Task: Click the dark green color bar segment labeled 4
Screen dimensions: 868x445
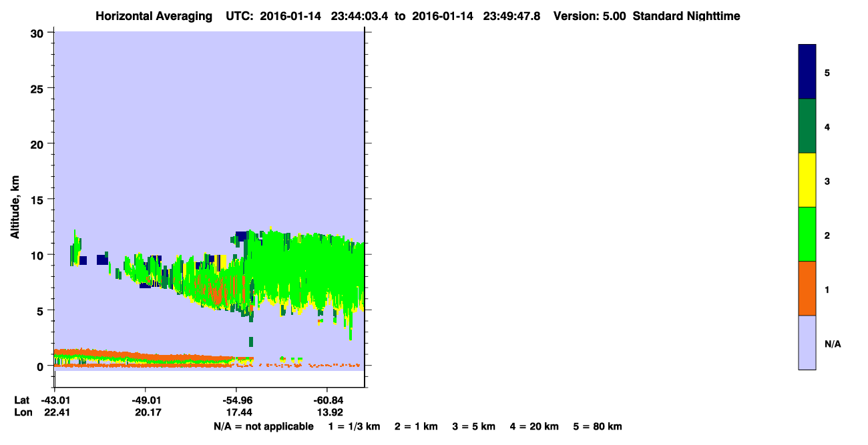Action: (807, 126)
